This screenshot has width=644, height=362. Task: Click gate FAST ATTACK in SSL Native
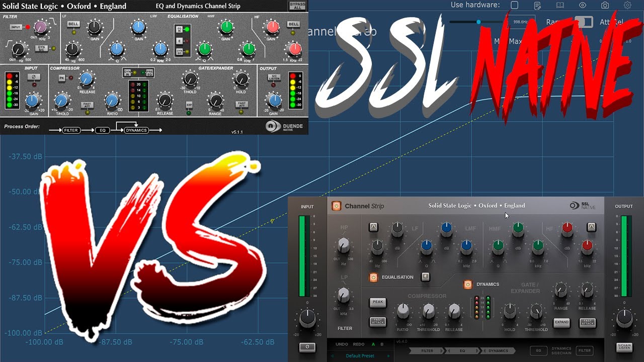(587, 322)
